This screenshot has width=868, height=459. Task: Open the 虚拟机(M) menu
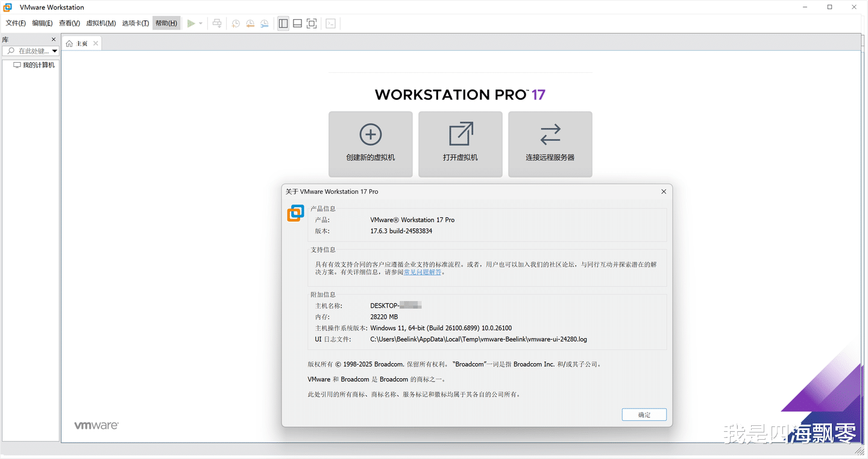coord(101,23)
